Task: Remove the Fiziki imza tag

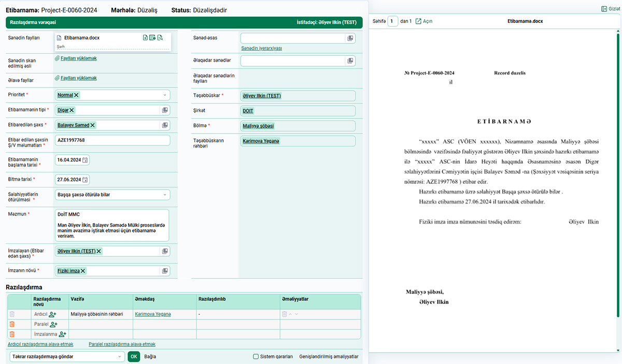Action: point(83,271)
